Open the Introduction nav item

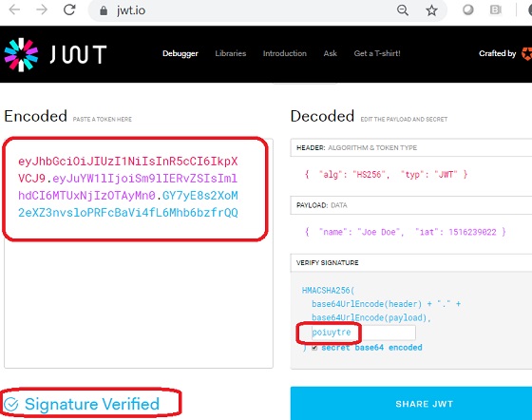click(285, 53)
